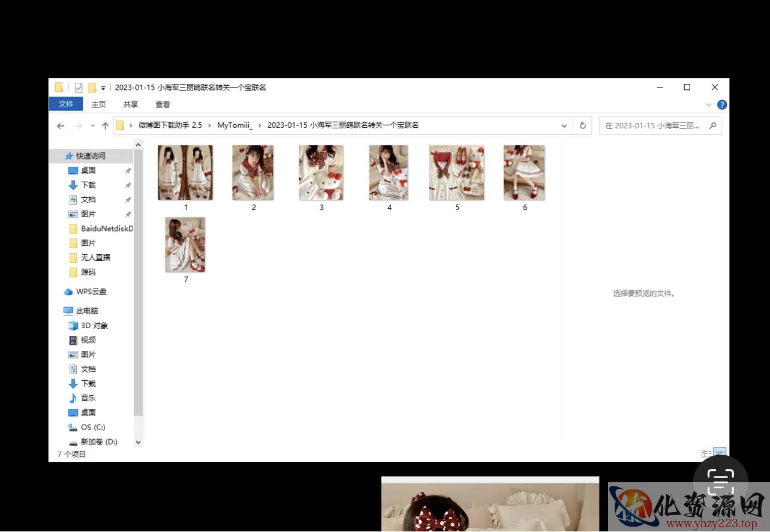Click the Forward navigation arrow
The height and width of the screenshot is (532, 770).
coord(79,126)
